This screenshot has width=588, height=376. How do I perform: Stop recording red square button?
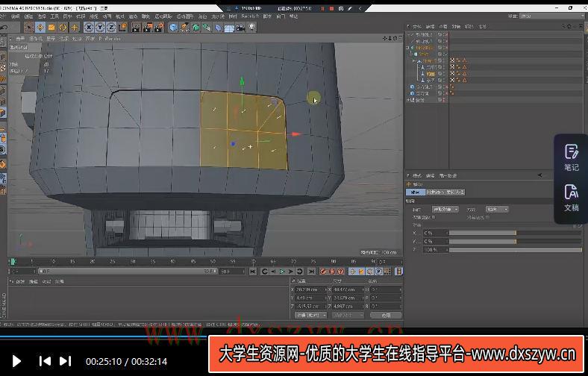tap(331, 8)
